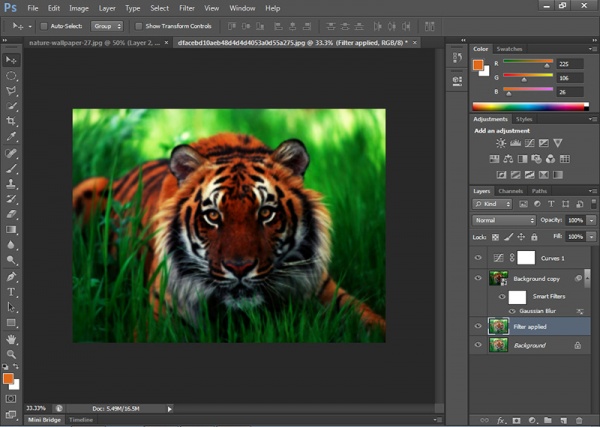Click the delete layer trash icon
This screenshot has width=600, height=427.
(577, 420)
